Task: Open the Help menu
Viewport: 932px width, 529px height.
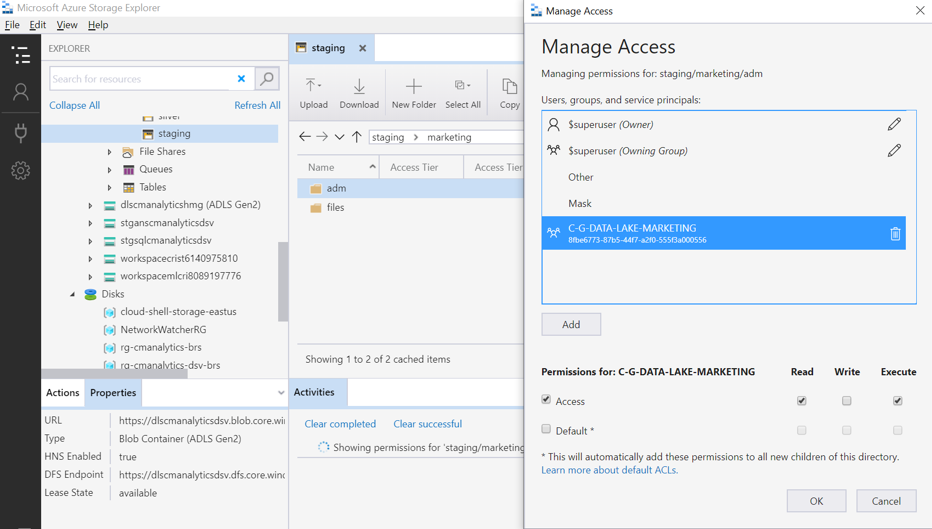Action: [98, 25]
